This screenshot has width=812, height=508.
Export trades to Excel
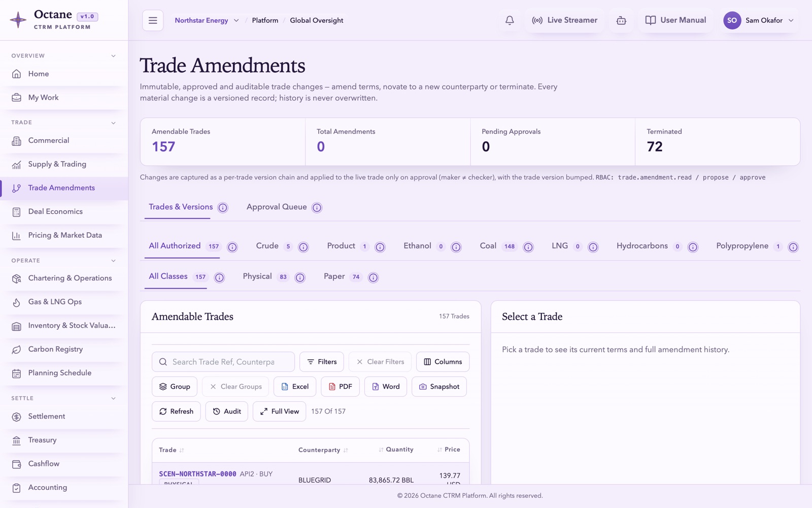click(295, 387)
